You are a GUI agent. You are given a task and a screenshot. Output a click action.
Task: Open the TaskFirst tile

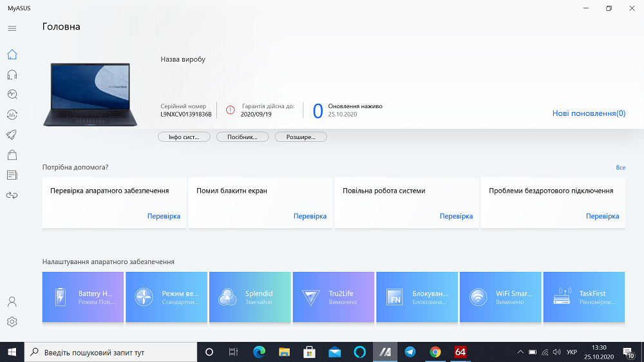click(x=584, y=297)
